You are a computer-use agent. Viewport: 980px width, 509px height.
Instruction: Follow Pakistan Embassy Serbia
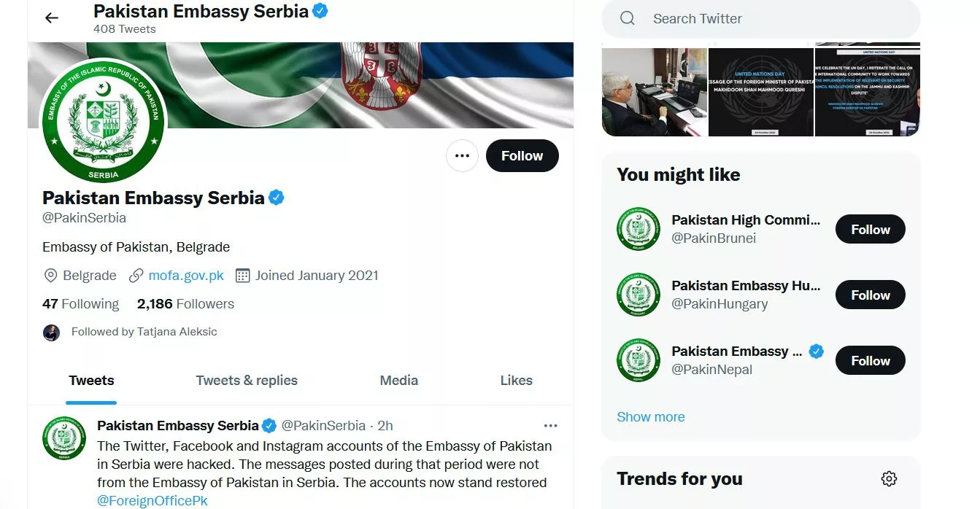[x=522, y=156]
